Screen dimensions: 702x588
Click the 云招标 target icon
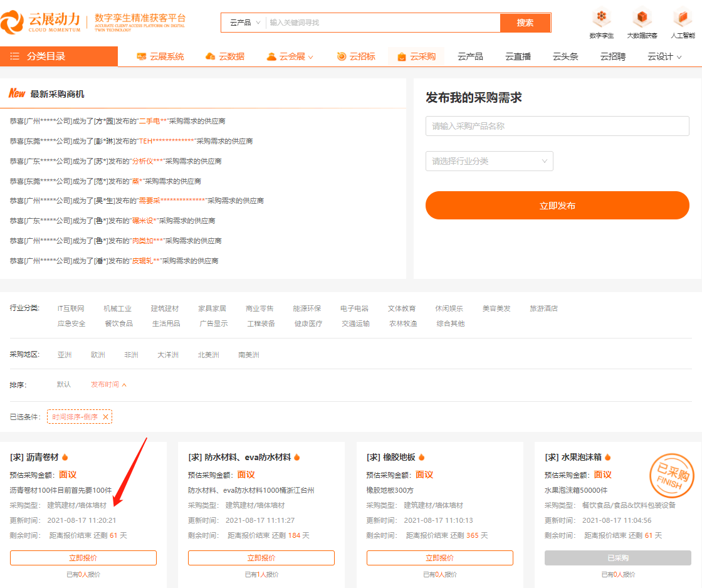tap(342, 56)
